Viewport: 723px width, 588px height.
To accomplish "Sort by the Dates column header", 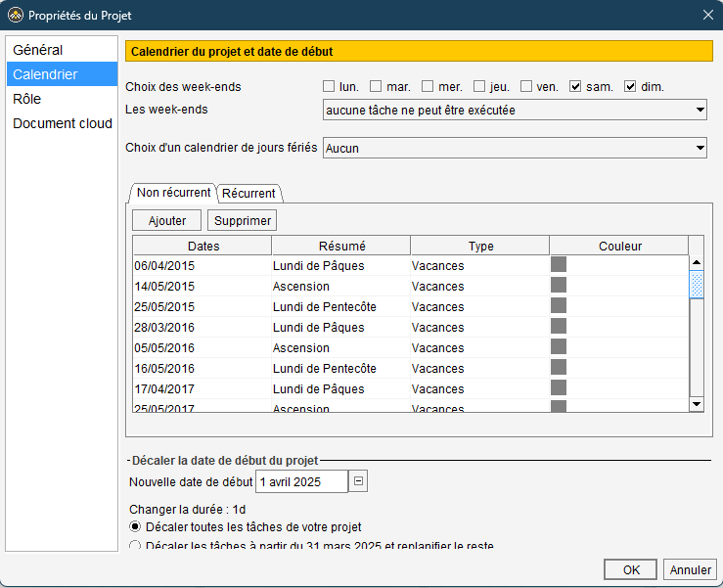I will pos(203,246).
